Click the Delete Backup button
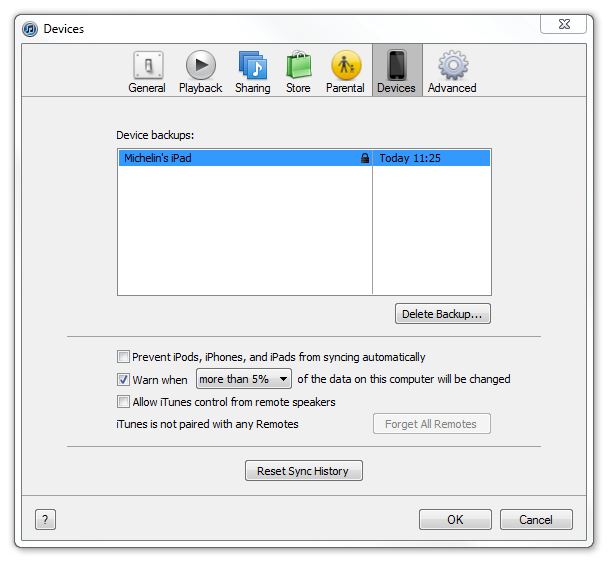 click(443, 314)
